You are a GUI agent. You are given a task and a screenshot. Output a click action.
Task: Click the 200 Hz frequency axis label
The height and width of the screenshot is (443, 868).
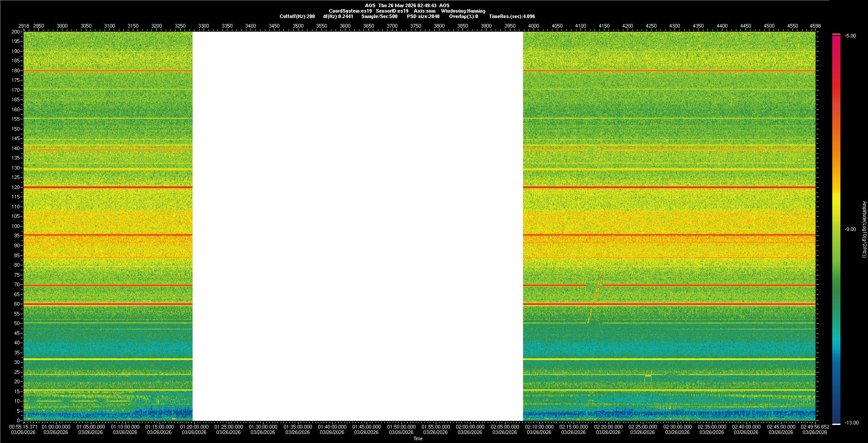(x=15, y=32)
